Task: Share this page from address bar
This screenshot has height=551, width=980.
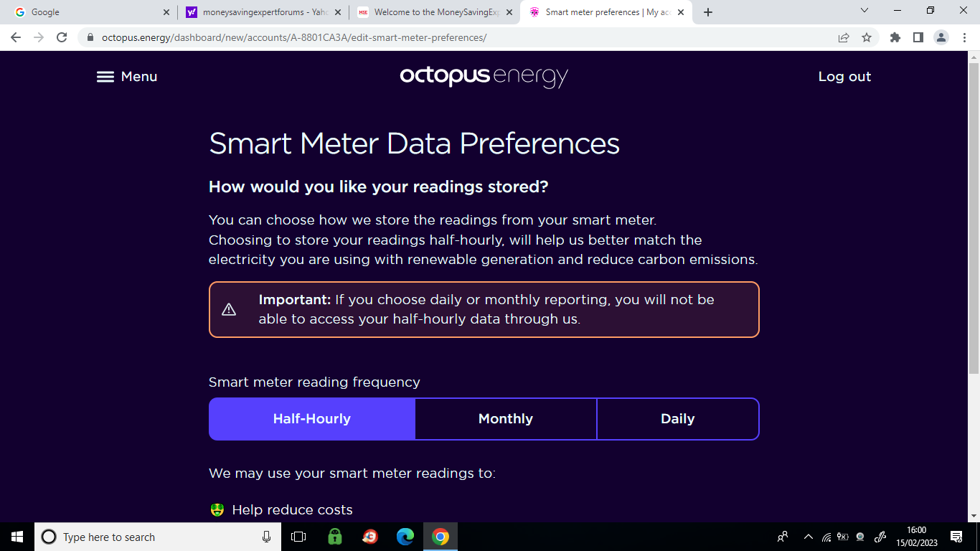Action: (844, 37)
